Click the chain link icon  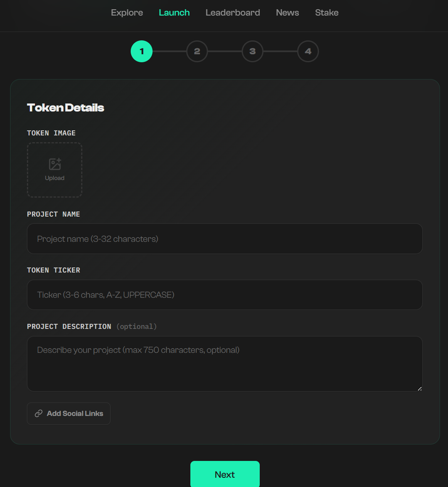(39, 413)
